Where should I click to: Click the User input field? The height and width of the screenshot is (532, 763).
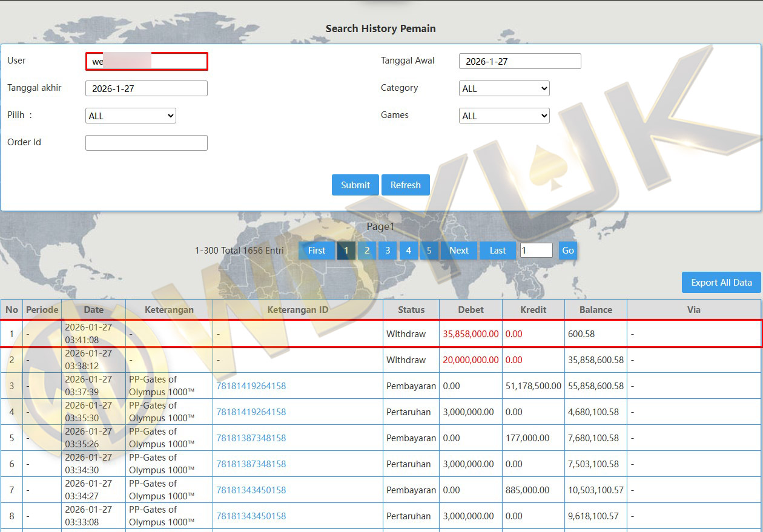coord(147,61)
